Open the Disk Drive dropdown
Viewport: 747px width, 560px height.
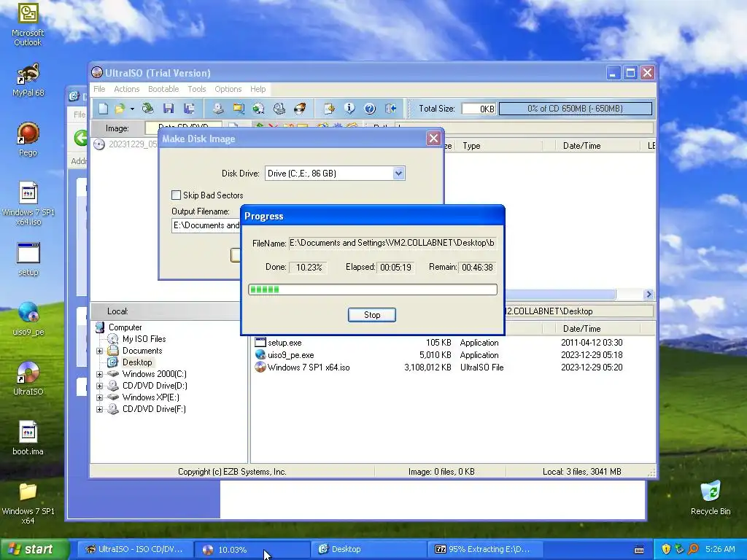tap(399, 174)
